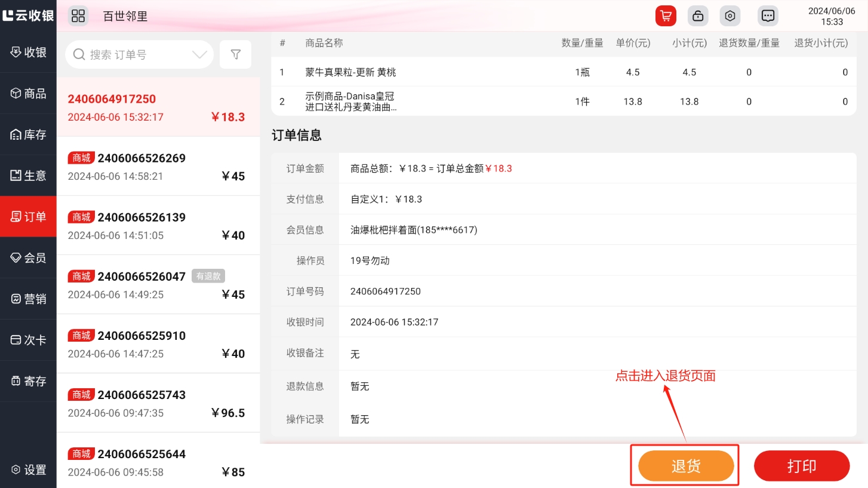Expand the order search dropdown chevron
Viewport: 868px width, 488px height.
[x=199, y=55]
